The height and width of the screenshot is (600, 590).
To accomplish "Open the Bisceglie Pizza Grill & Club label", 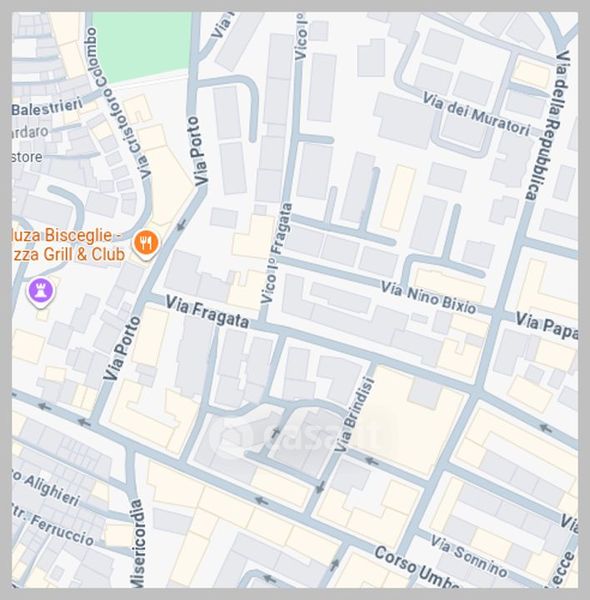I will [x=66, y=245].
